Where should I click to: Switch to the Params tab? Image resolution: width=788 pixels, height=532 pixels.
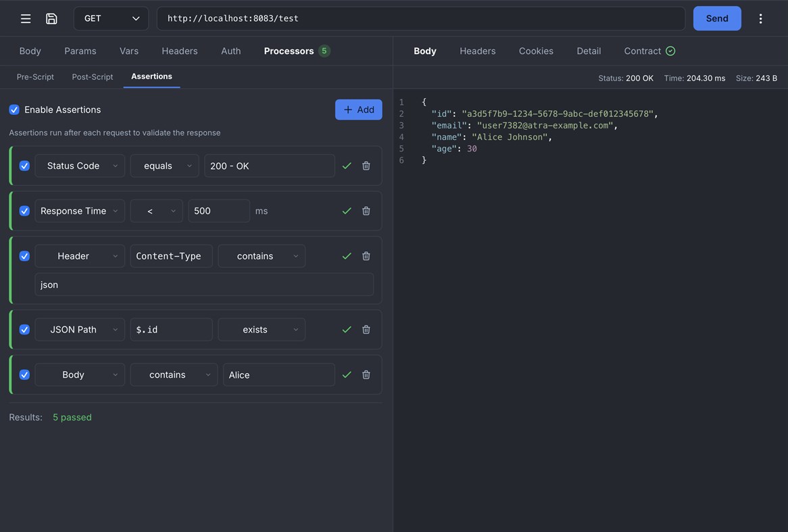80,51
